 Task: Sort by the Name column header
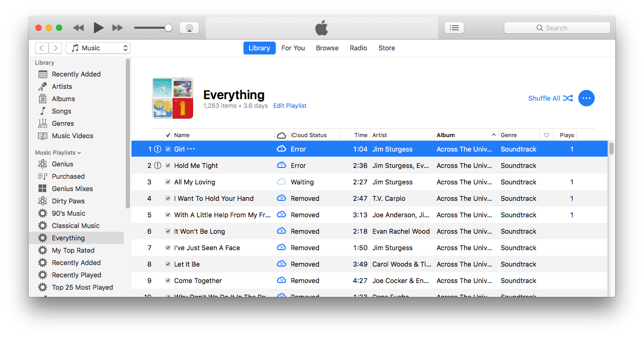pyautogui.click(x=223, y=135)
